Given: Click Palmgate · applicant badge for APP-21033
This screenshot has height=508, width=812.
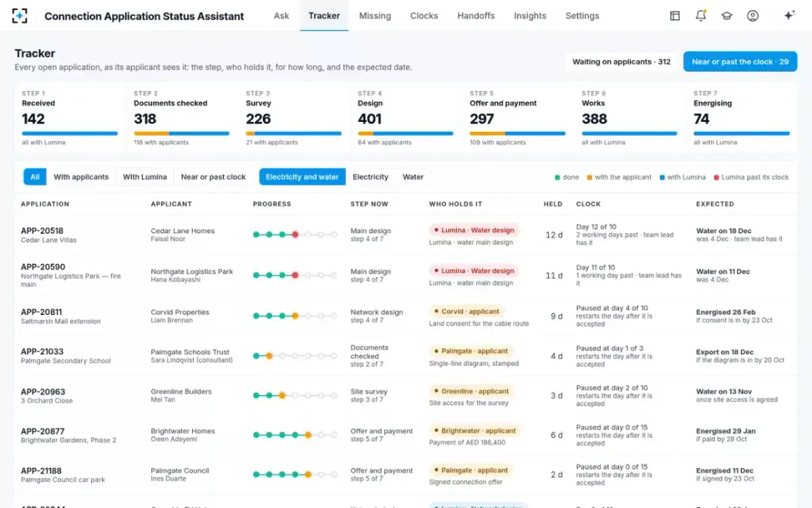Looking at the screenshot, I should click(471, 351).
